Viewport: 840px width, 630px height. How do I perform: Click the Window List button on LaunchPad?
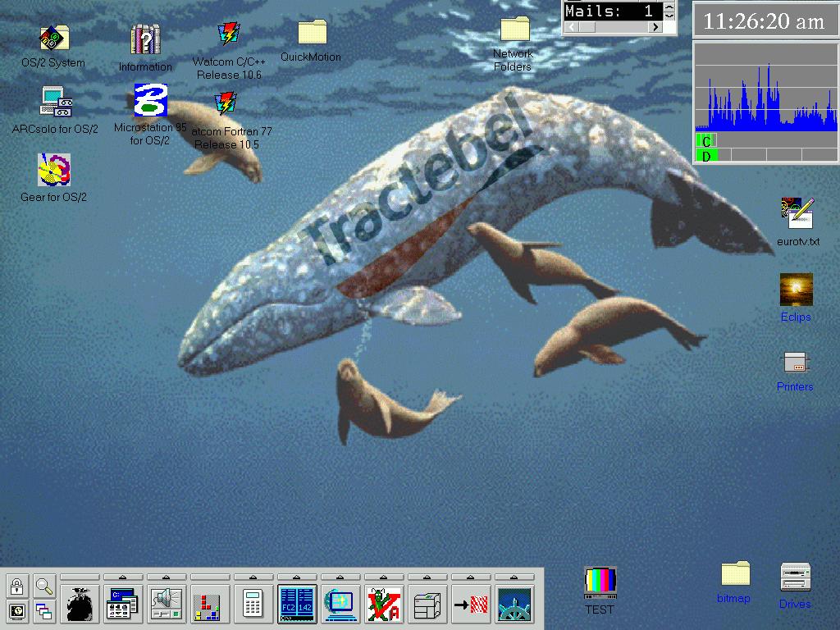click(44, 610)
